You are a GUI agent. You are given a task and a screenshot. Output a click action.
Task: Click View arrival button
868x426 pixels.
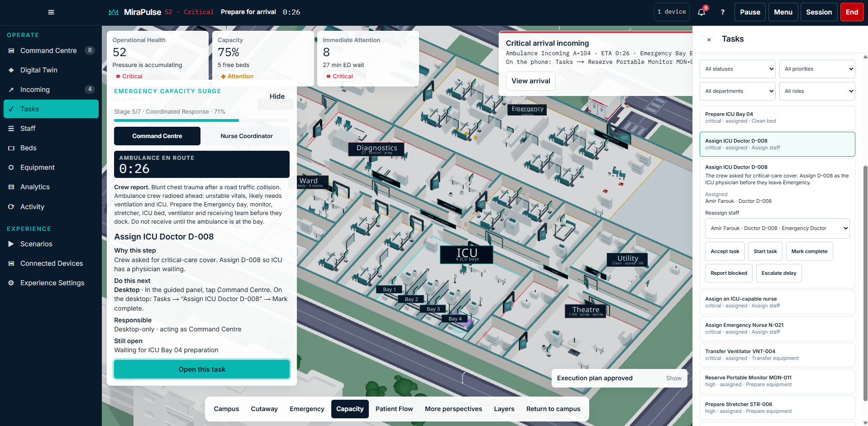531,81
